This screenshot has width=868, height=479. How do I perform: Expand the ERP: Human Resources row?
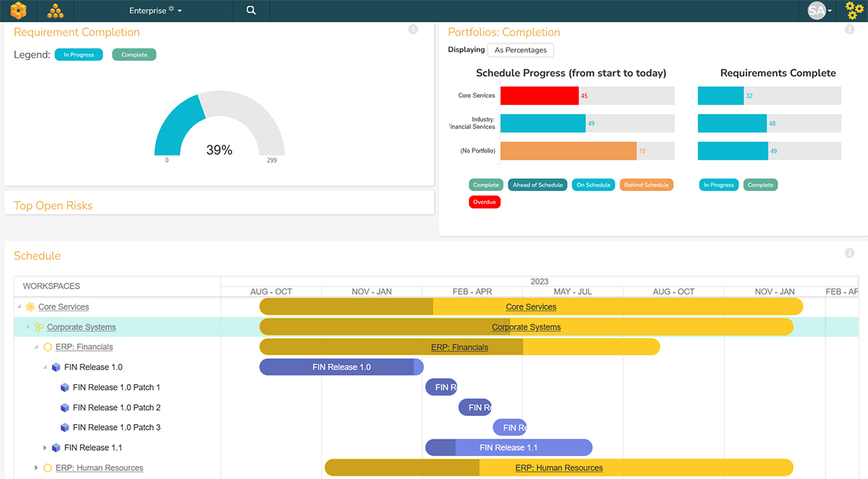click(36, 468)
